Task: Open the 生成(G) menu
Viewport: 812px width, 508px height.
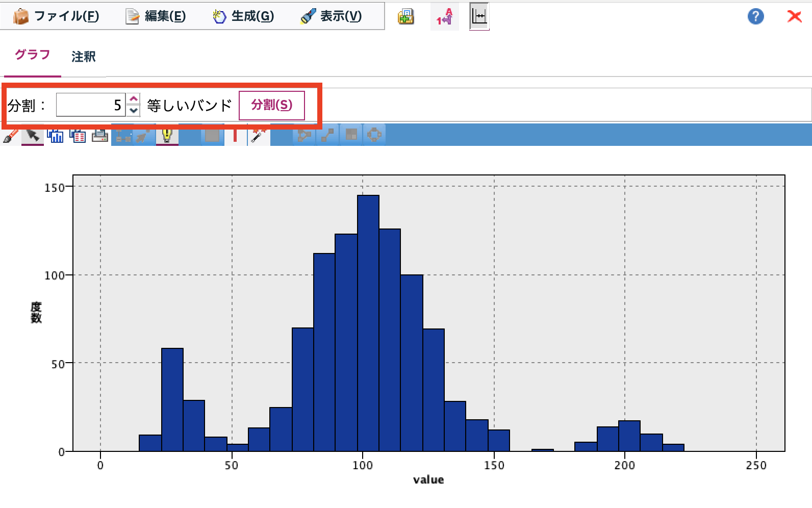Action: click(x=243, y=16)
